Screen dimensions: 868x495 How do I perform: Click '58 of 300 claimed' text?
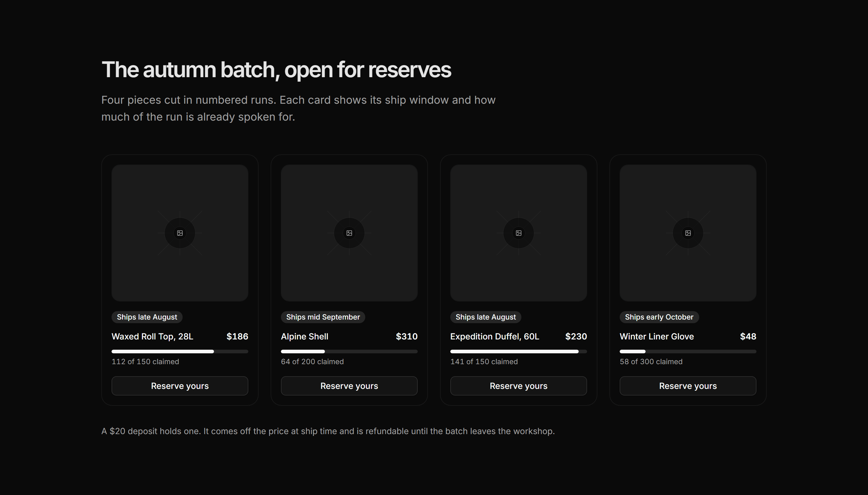coord(651,362)
